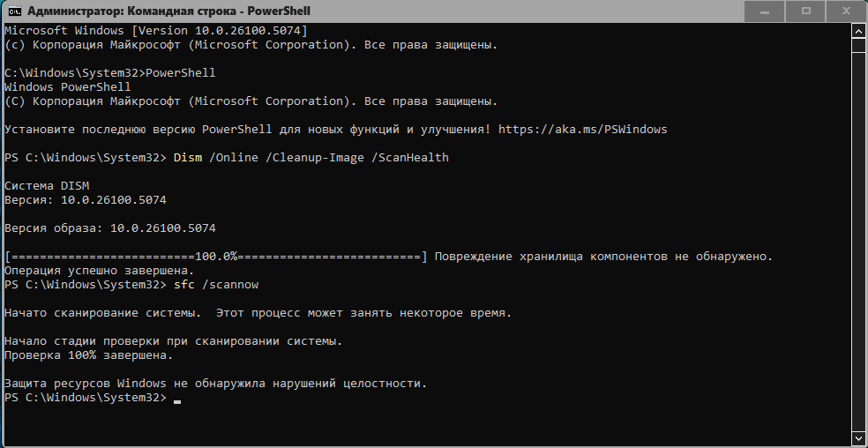Maximize the command prompt window
The image size is (868, 448).
pyautogui.click(x=805, y=11)
